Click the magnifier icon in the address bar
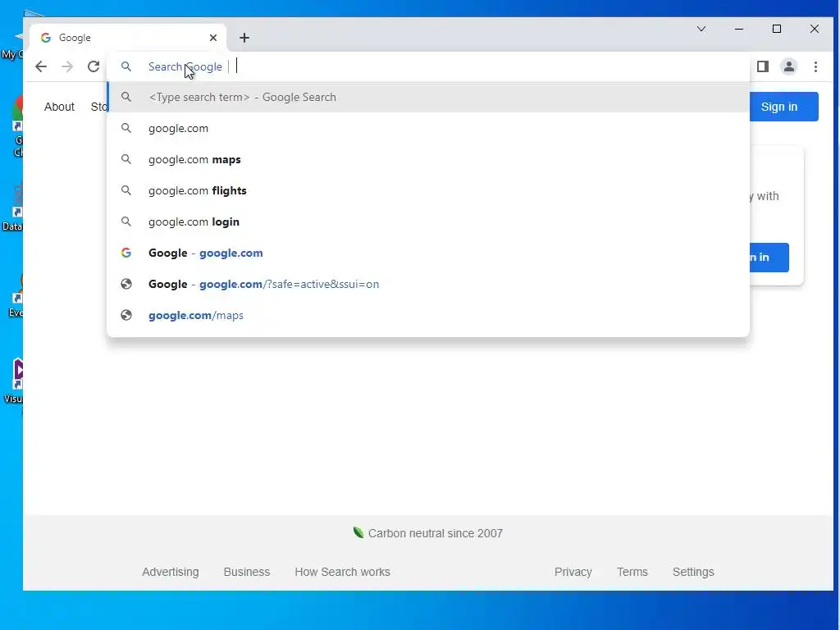This screenshot has height=630, width=840. [x=126, y=66]
